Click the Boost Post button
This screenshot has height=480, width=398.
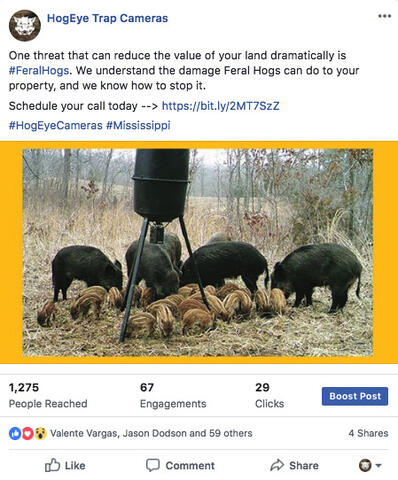(x=355, y=396)
